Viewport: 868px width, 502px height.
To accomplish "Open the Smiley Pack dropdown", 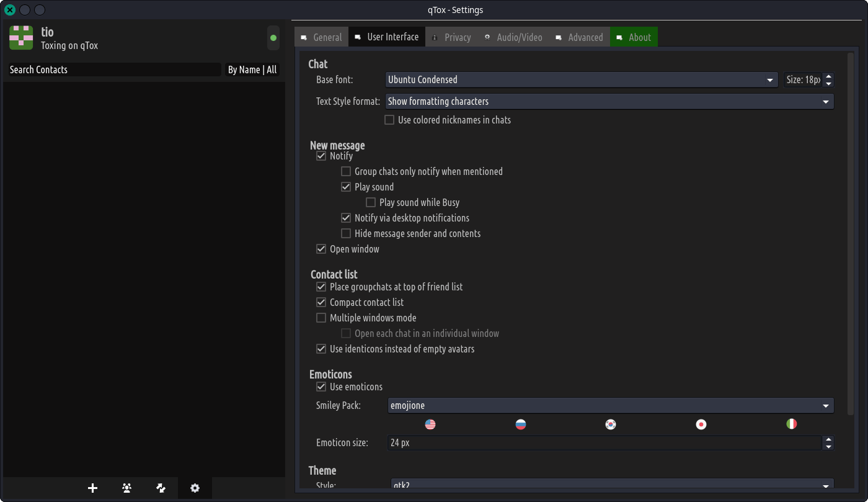I will tap(610, 406).
